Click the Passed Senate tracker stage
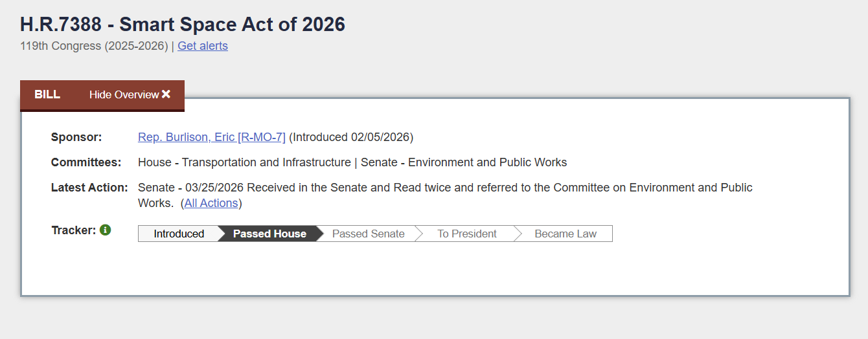Image resolution: width=868 pixels, height=339 pixels. tap(369, 234)
